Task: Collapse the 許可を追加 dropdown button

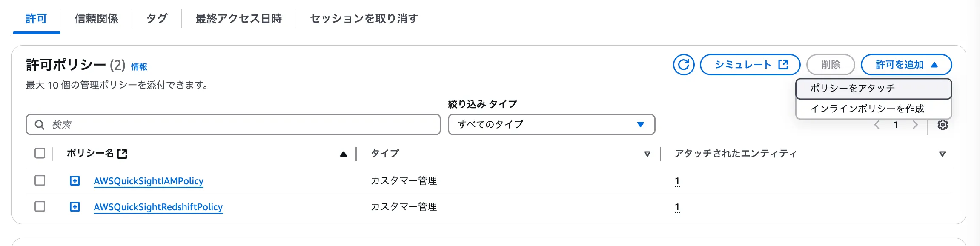Action: pyautogui.click(x=906, y=65)
